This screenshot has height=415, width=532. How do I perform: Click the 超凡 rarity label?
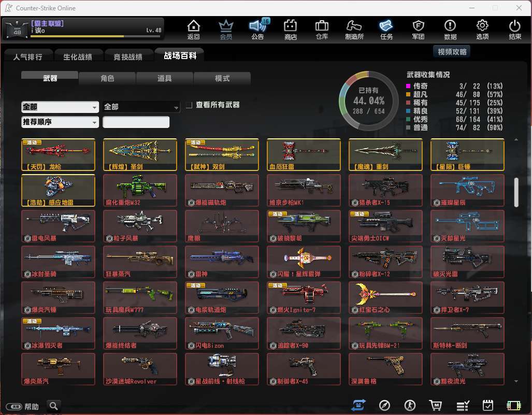coord(421,94)
